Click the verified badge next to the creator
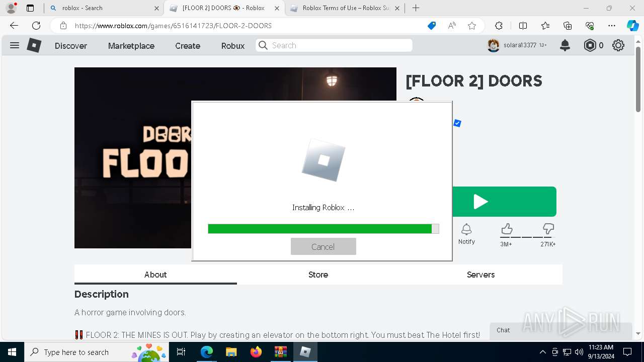Viewport: 644px width, 362px height. [457, 123]
